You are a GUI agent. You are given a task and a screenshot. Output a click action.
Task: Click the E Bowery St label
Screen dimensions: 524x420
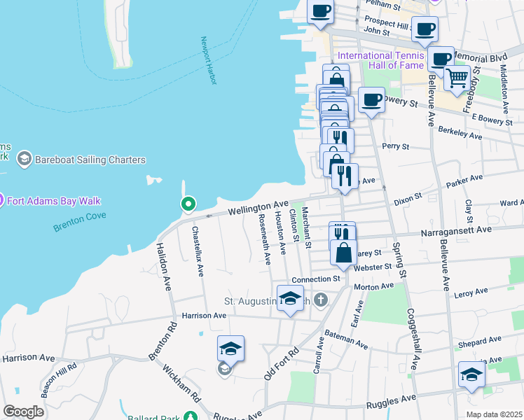point(492,120)
